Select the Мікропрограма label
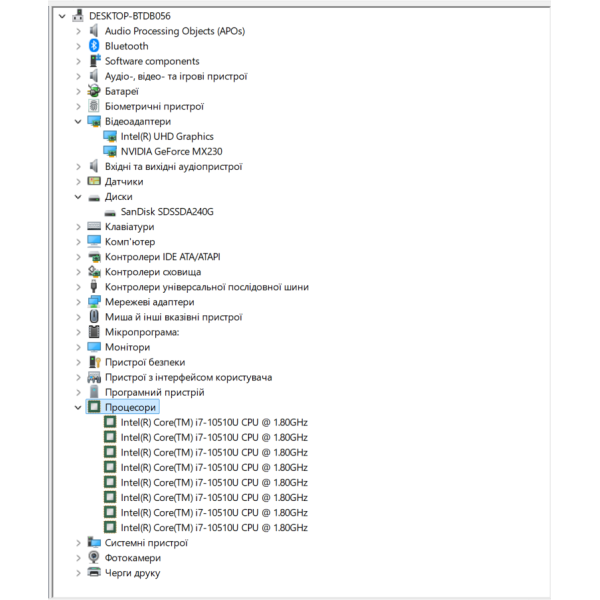 142,332
